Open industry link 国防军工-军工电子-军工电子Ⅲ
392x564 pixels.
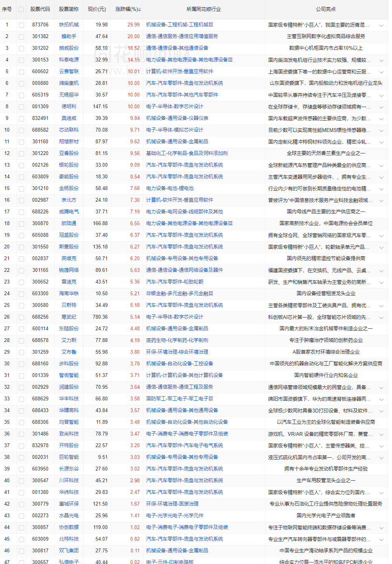[x=179, y=399]
